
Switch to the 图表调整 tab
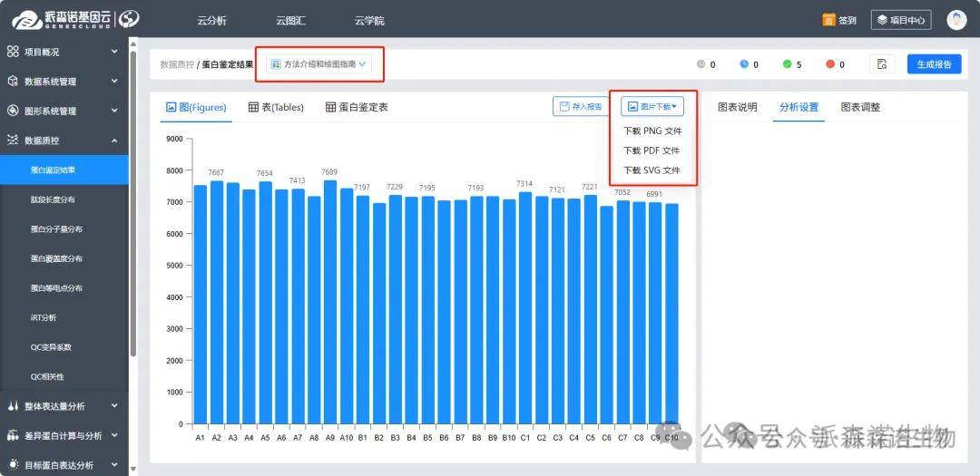[x=860, y=107]
